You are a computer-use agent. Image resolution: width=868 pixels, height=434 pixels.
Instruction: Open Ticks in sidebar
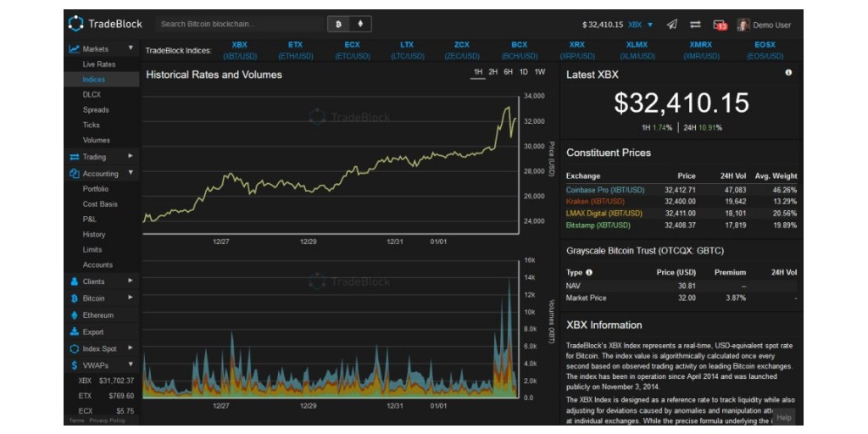pos(92,125)
